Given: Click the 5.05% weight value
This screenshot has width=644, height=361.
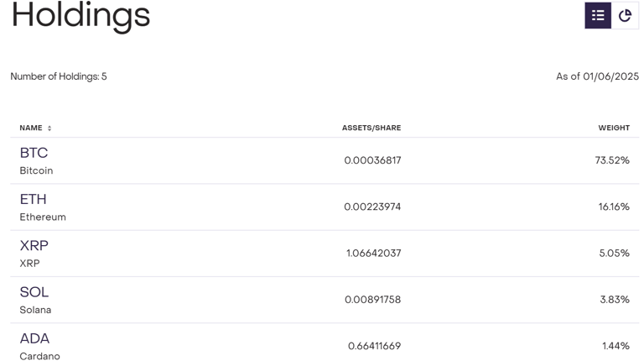Looking at the screenshot, I should click(x=614, y=253).
